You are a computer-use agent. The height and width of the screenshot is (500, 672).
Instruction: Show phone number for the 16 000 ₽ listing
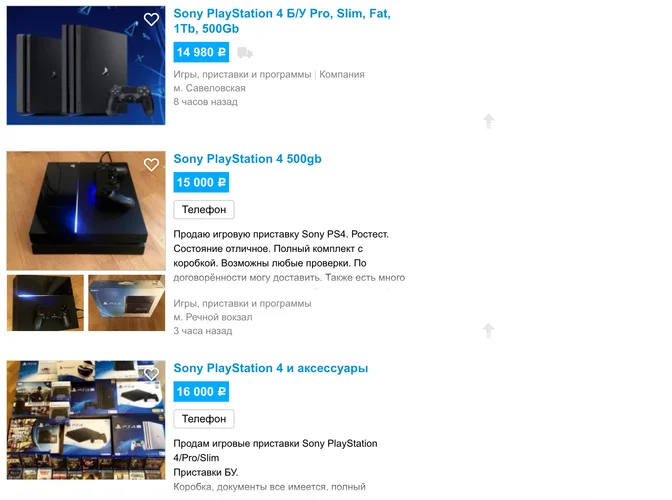(x=204, y=419)
